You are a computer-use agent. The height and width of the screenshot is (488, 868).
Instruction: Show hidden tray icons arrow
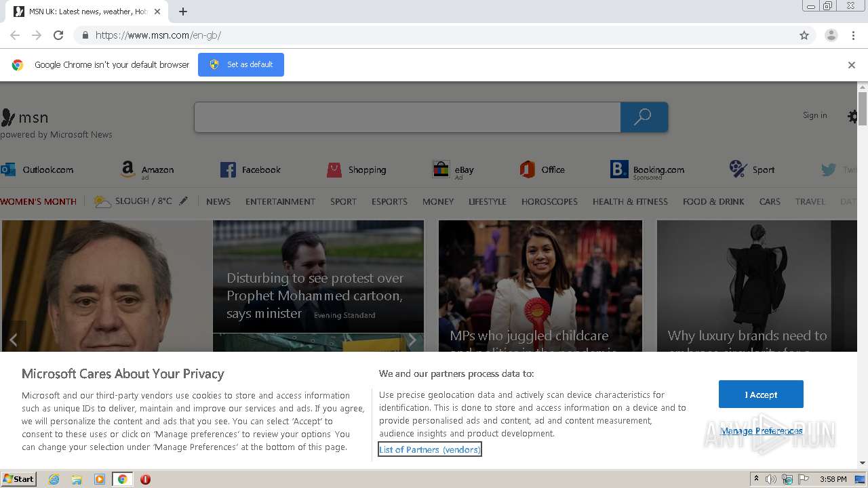point(756,479)
